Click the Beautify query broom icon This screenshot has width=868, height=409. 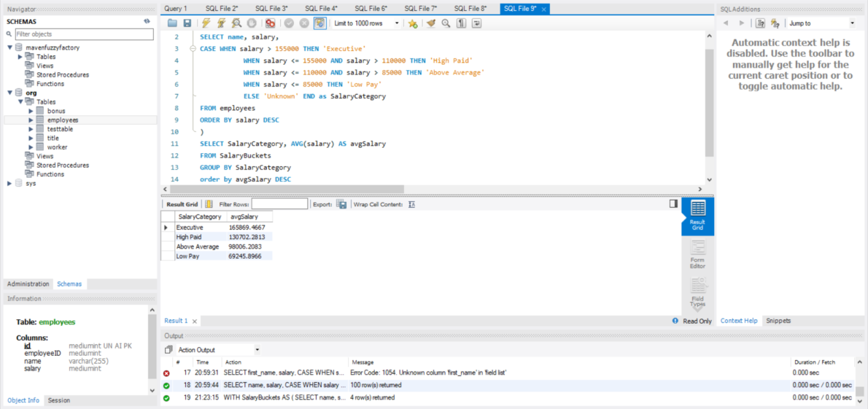tap(430, 23)
